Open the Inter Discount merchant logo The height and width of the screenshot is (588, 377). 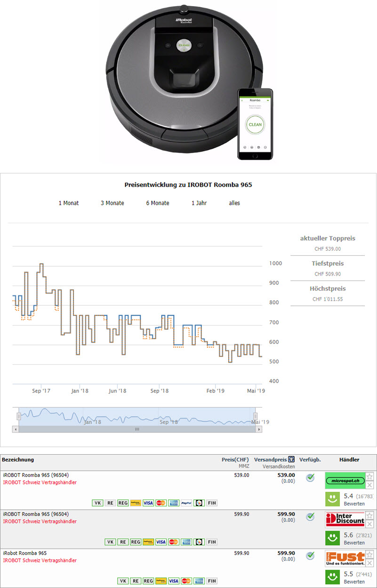point(345,519)
